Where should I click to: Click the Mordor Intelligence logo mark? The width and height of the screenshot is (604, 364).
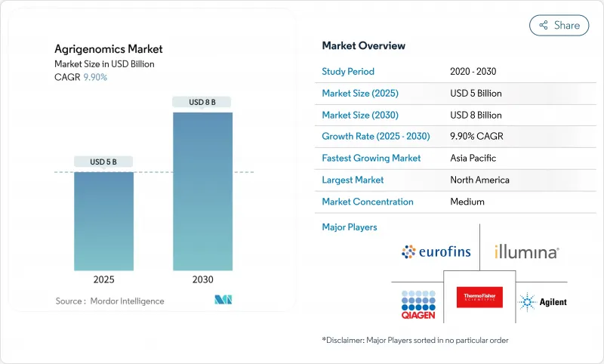[223, 301]
